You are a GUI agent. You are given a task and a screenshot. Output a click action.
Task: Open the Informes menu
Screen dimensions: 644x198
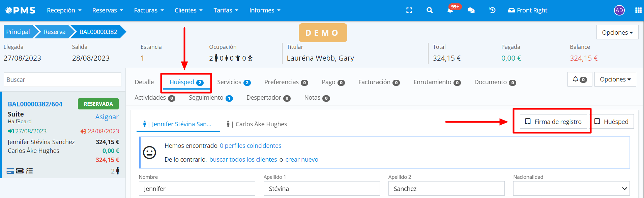(x=265, y=10)
